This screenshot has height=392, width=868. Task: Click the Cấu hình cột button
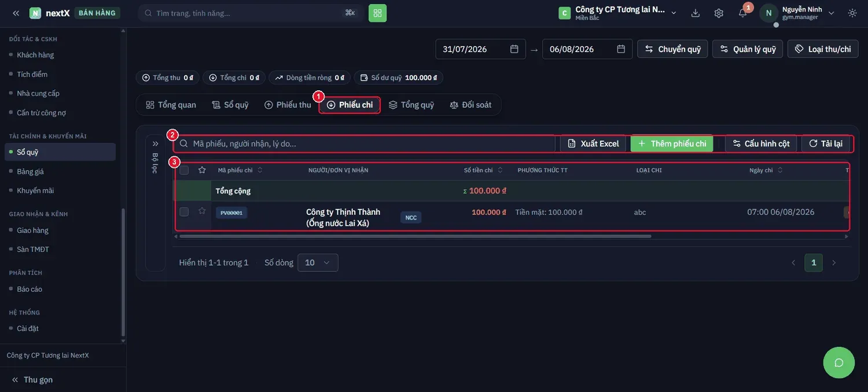tap(761, 144)
